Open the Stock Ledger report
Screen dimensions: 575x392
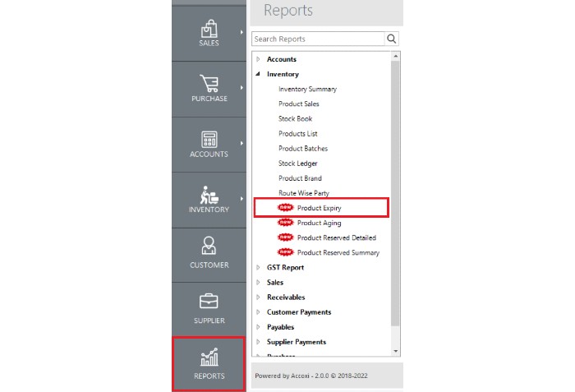click(297, 164)
